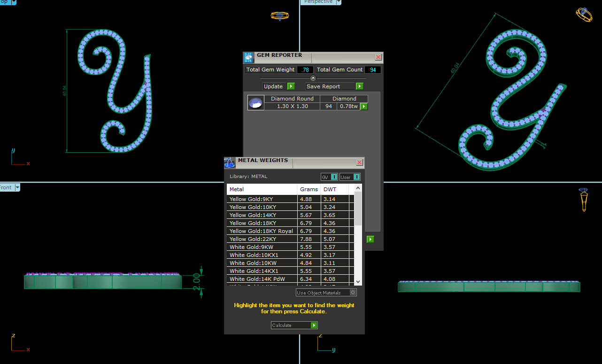Click the top-view ring icon in Top viewport
Image resolution: width=602 pixels, height=364 pixels.
(x=280, y=16)
